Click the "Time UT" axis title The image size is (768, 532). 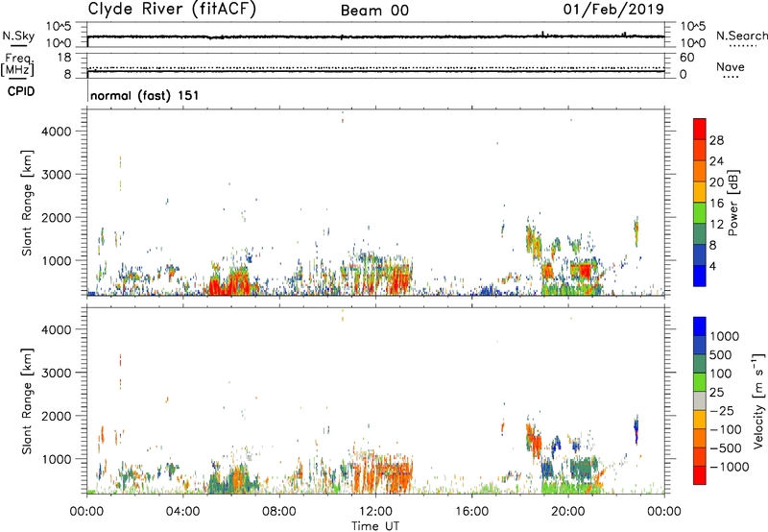[x=375, y=526]
